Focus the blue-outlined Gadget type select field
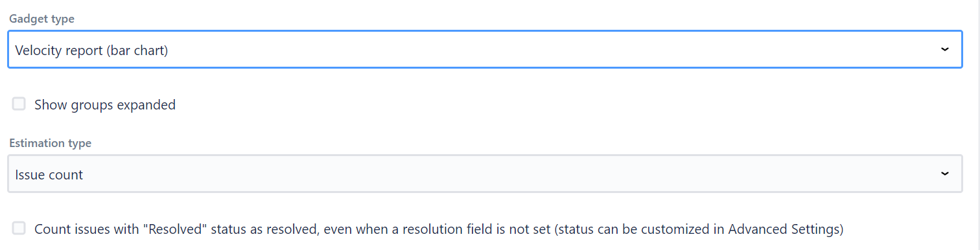The width and height of the screenshot is (980, 250). 485,50
